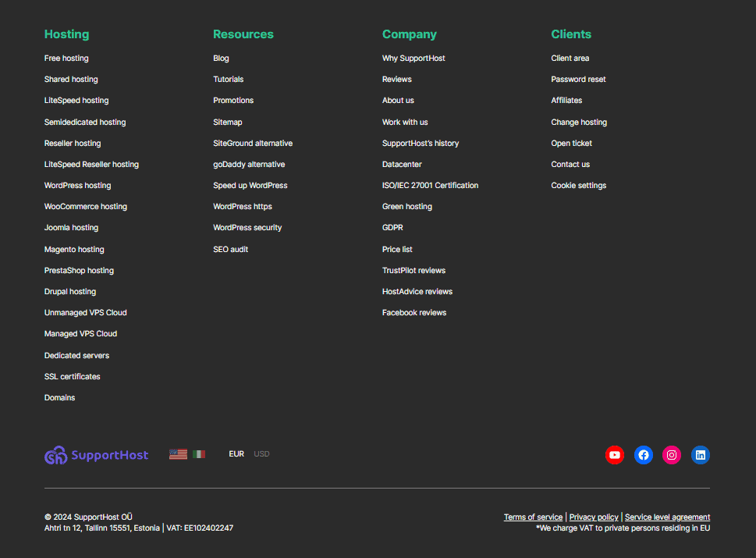Open the Privacy policy
The height and width of the screenshot is (558, 756).
(x=593, y=517)
